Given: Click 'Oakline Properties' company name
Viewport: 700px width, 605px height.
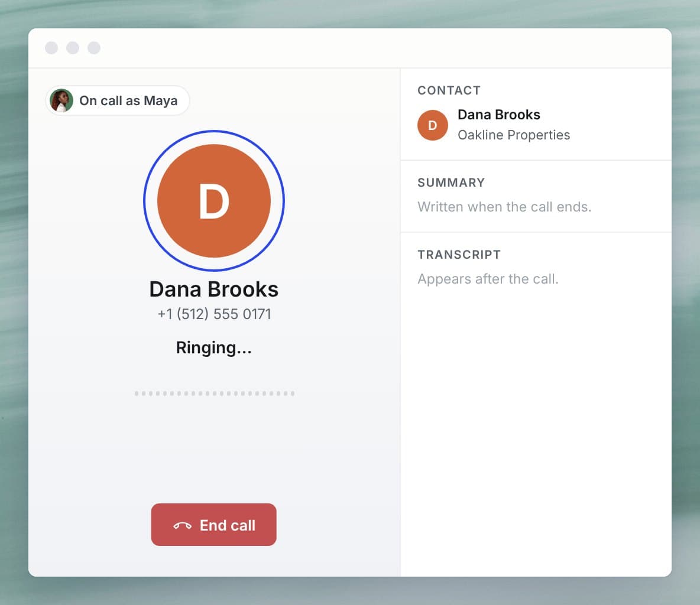Looking at the screenshot, I should point(514,135).
